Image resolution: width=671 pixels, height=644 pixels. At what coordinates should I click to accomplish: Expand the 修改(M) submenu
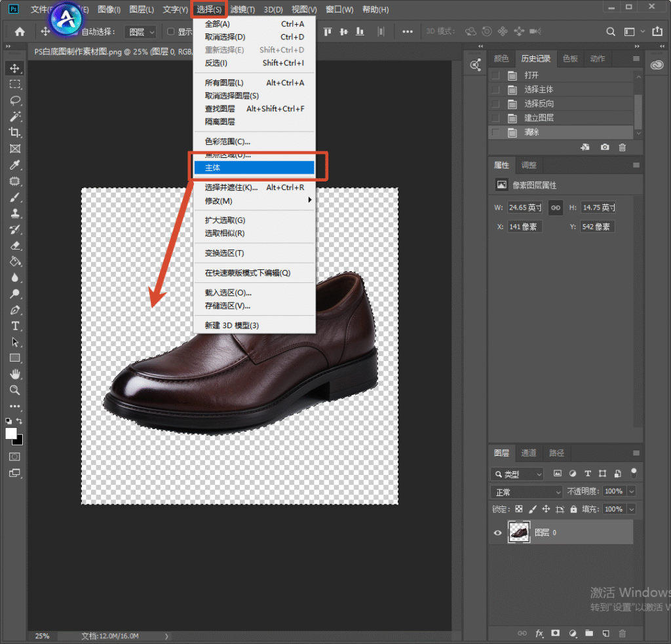click(254, 200)
